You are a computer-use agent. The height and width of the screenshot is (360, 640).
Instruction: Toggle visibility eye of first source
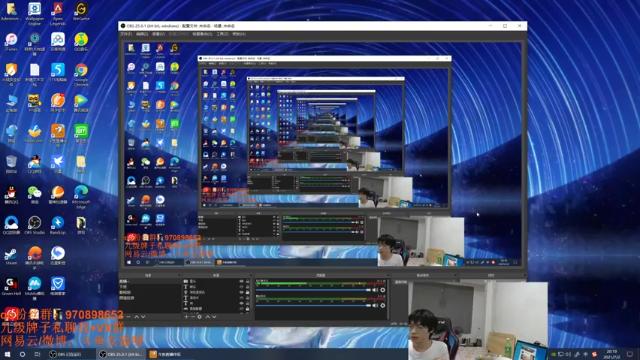coord(241,281)
